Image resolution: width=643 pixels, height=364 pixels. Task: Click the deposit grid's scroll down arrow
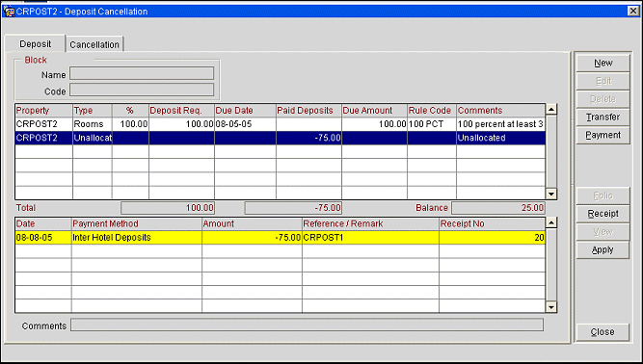point(551,195)
